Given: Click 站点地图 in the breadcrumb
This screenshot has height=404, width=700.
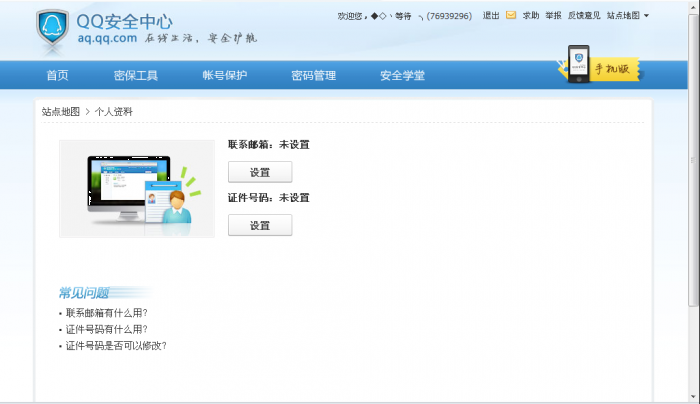Looking at the screenshot, I should click(x=61, y=112).
